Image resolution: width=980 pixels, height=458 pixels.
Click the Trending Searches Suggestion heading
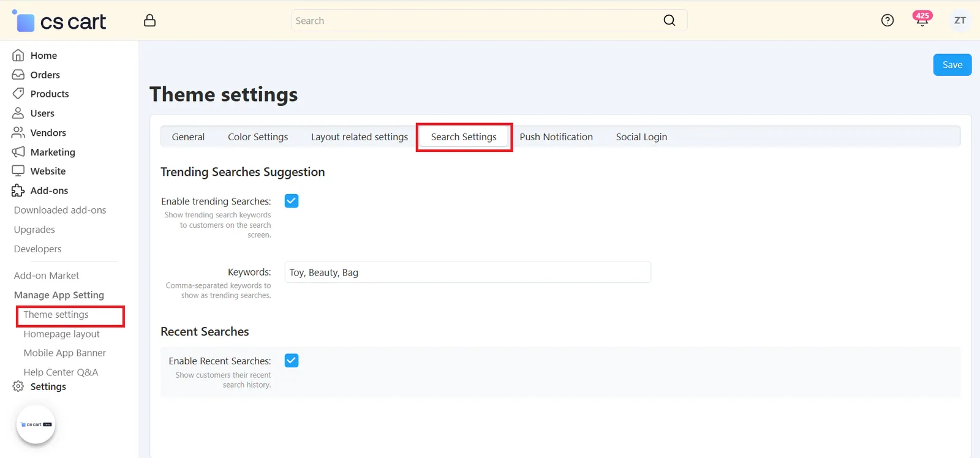(x=243, y=172)
